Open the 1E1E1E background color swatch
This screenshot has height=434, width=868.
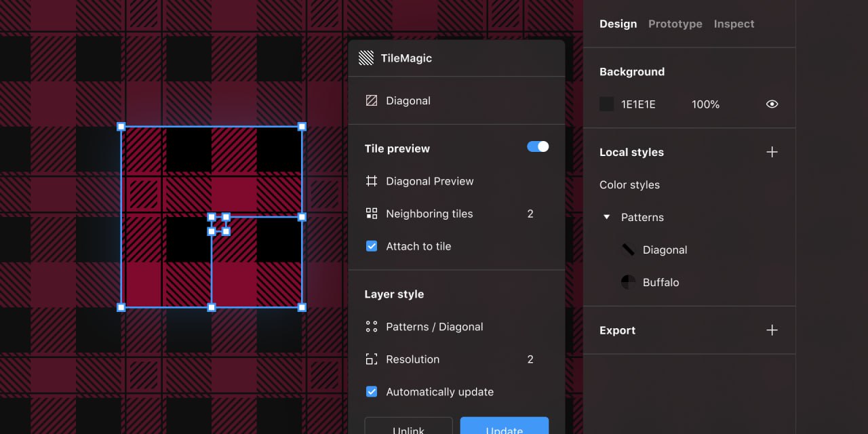[x=607, y=104]
